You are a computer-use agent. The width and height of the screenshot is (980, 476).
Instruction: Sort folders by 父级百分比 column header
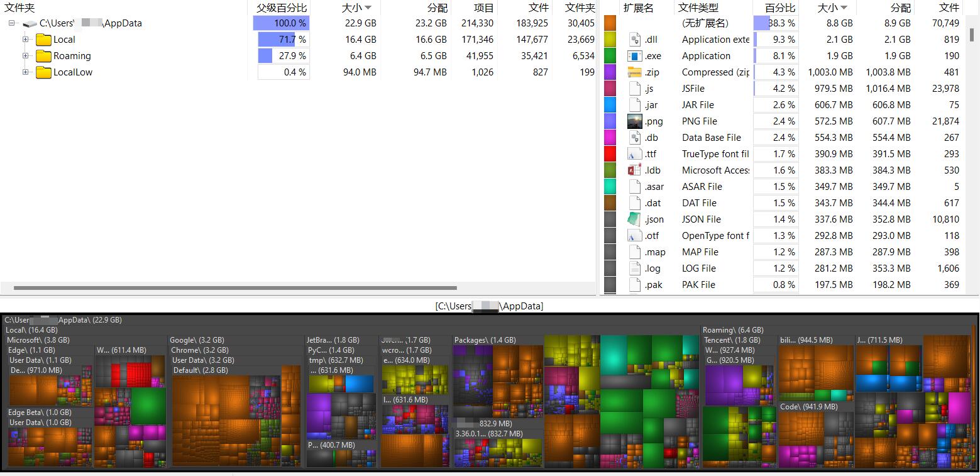281,8
